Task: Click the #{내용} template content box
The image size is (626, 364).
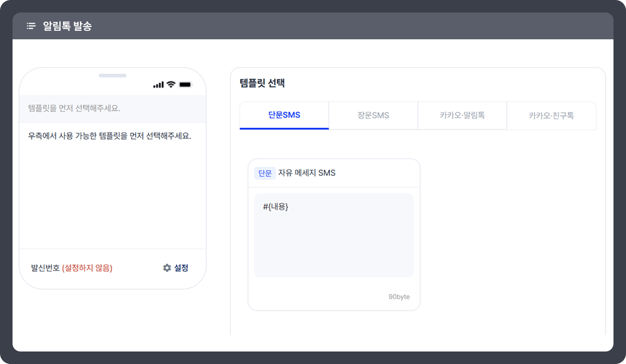Action: [x=334, y=235]
